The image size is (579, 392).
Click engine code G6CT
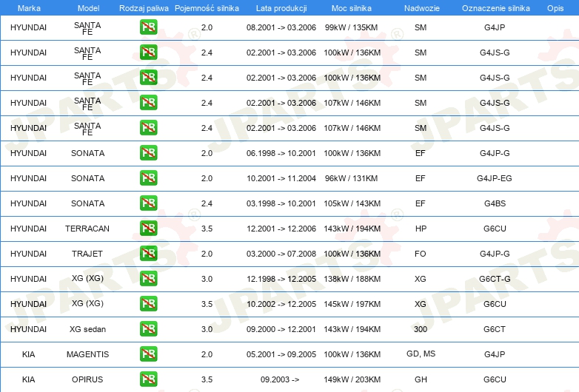pyautogui.click(x=495, y=329)
